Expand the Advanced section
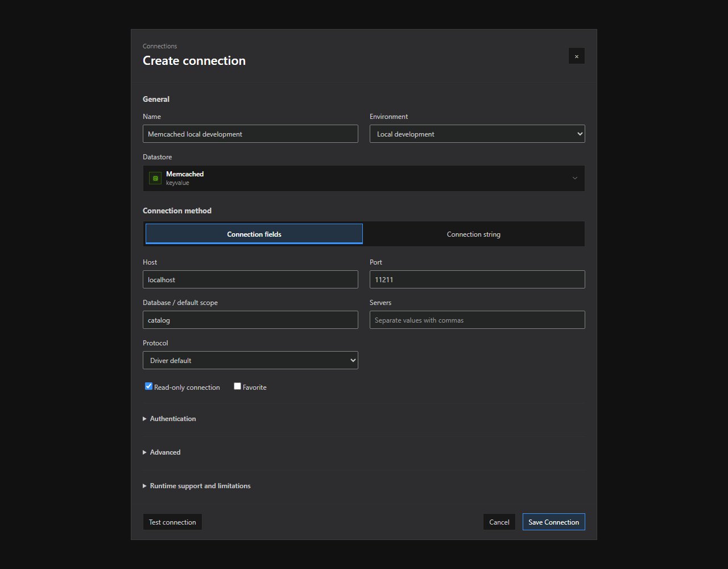Viewport: 728px width, 569px height. tap(162, 452)
